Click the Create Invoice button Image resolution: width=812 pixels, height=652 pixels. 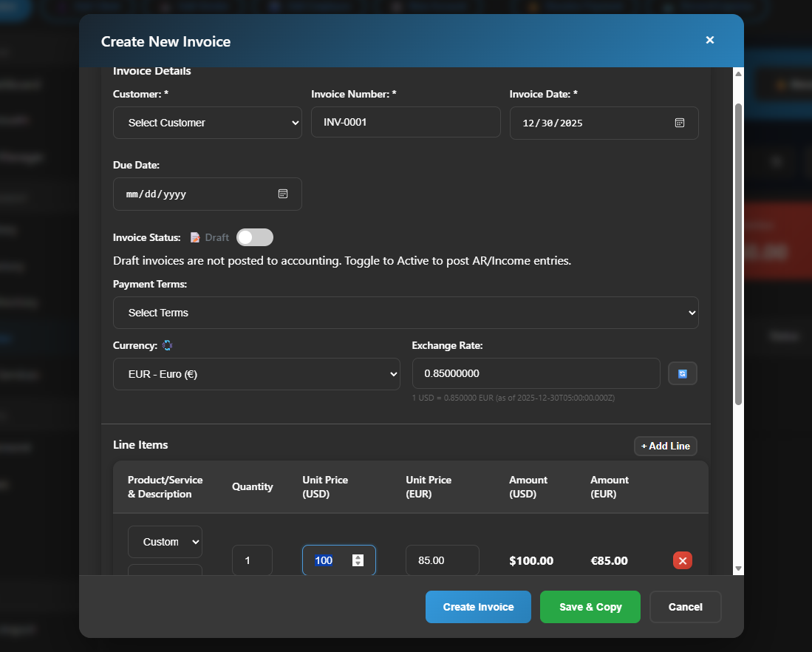click(478, 607)
